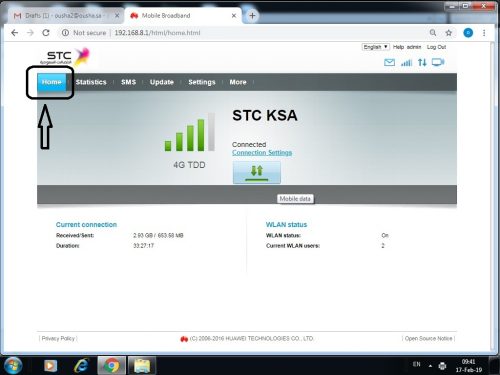Open a new browser tab

click(252, 16)
